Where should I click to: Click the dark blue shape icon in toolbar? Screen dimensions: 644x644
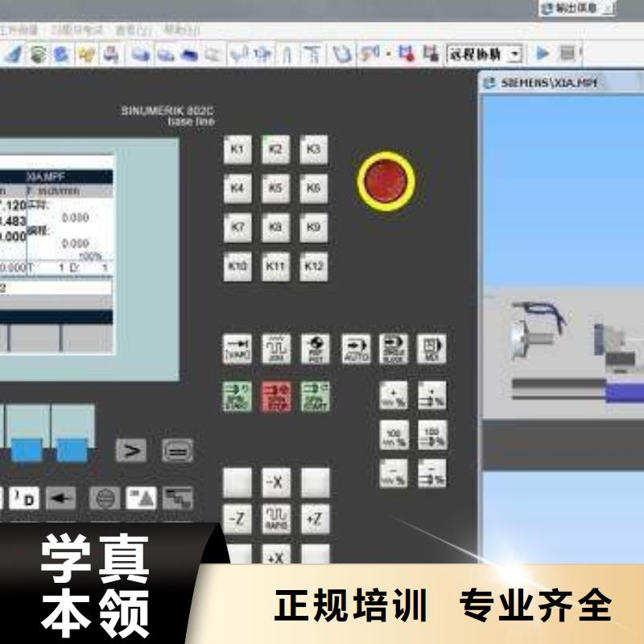click(190, 55)
